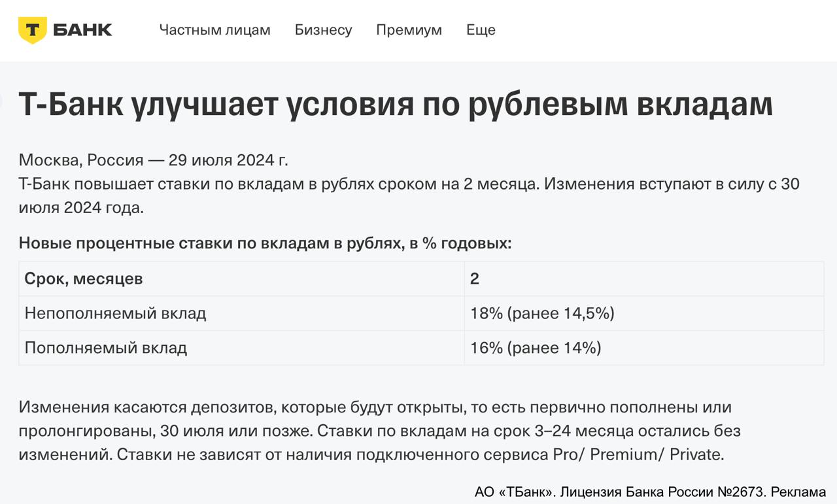Expand the Еще navigation menu
Image resolution: width=837 pixels, height=504 pixels.
pos(481,30)
